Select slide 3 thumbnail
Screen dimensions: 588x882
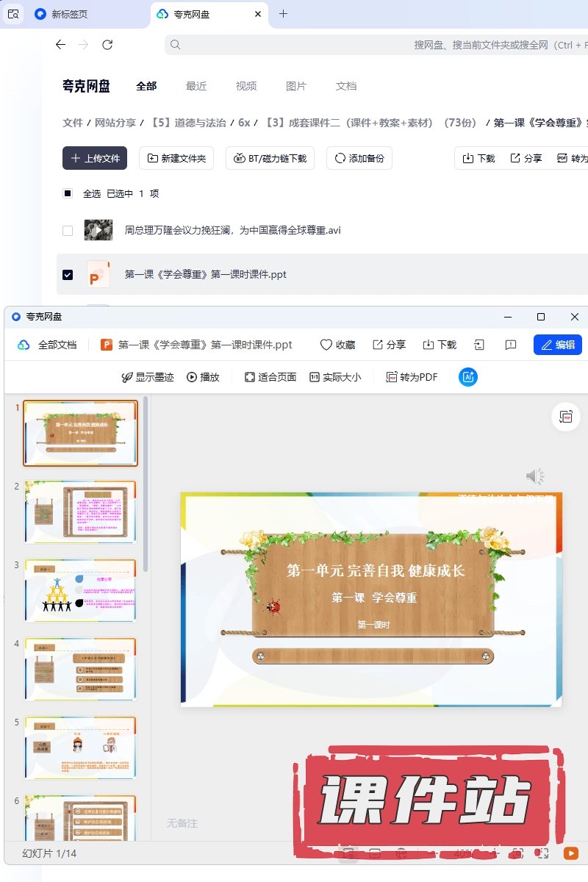(80, 590)
